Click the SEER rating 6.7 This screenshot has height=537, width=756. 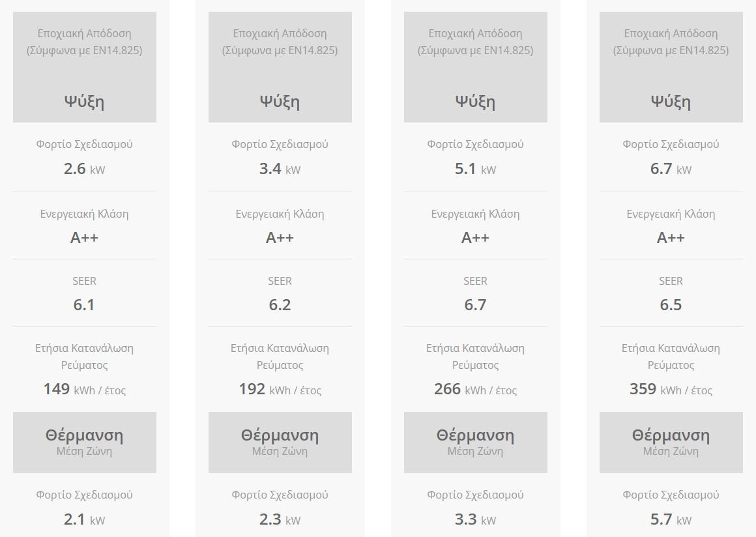point(475,305)
